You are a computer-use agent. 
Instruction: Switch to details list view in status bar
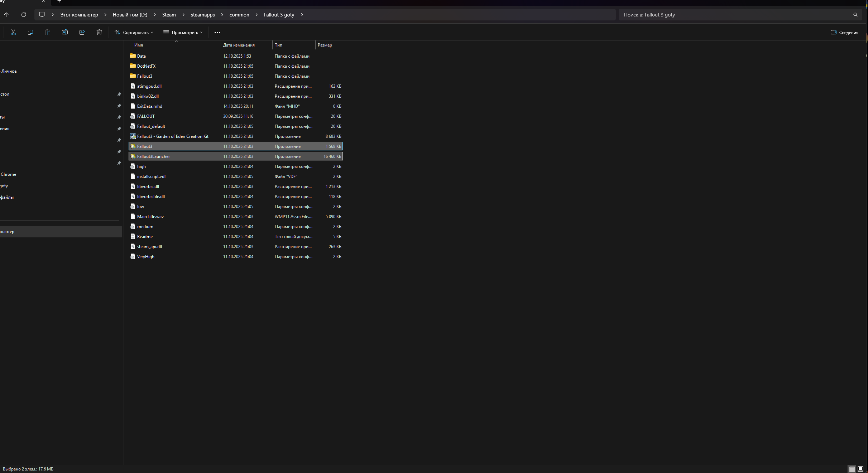coord(852,469)
